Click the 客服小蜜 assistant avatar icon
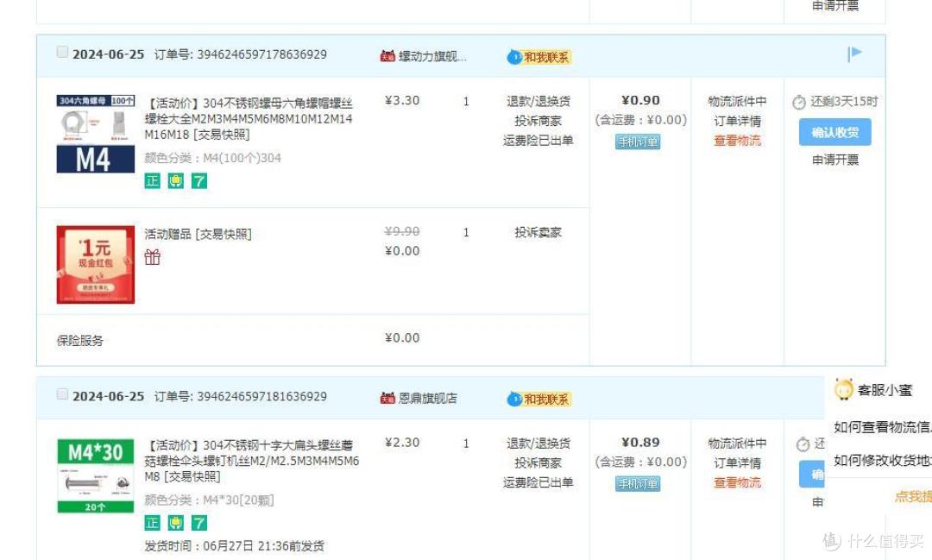Image resolution: width=932 pixels, height=560 pixels. [843, 390]
